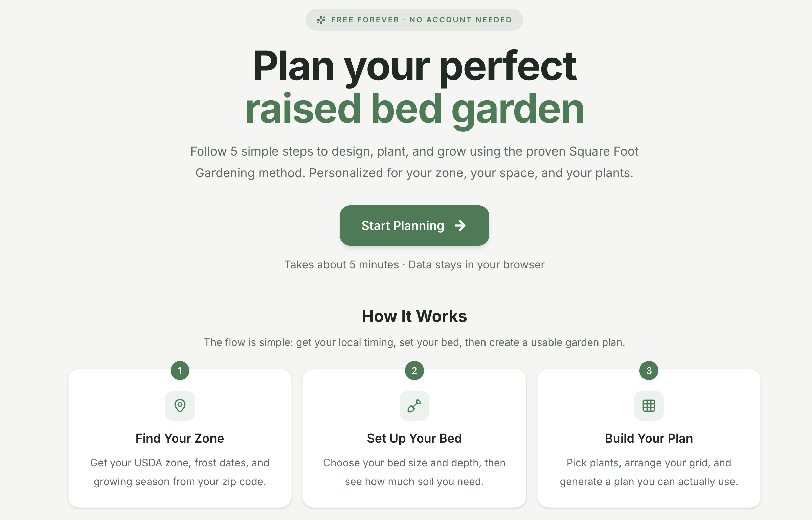
Task: Click the 'Pick plants, arrange your grid' description
Action: pos(649,472)
